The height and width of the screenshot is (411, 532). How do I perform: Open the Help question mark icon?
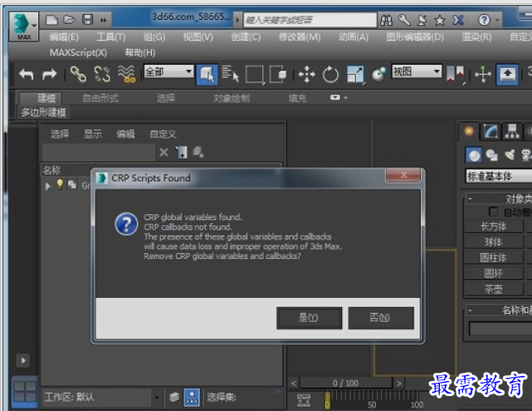(484, 20)
